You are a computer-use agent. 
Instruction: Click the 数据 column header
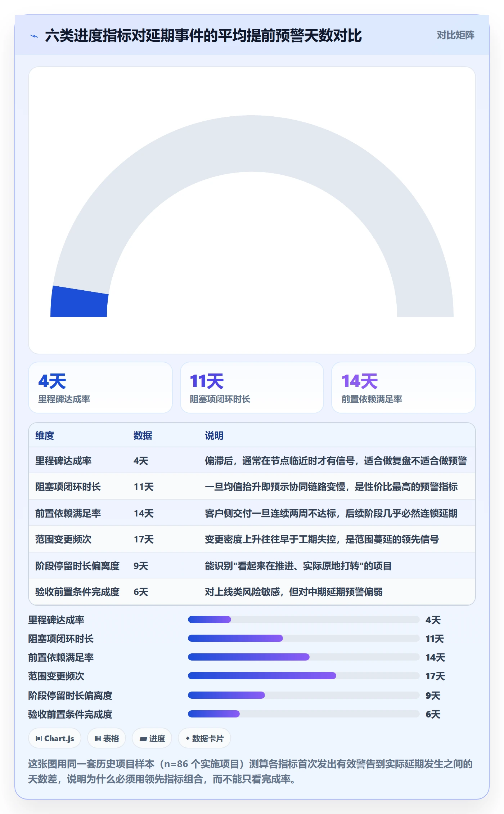[x=143, y=435]
